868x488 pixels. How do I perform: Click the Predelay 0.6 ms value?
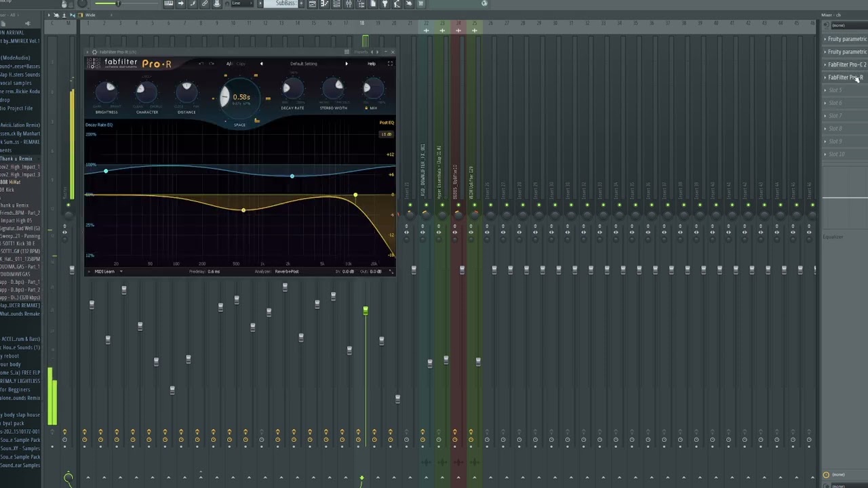coord(214,271)
